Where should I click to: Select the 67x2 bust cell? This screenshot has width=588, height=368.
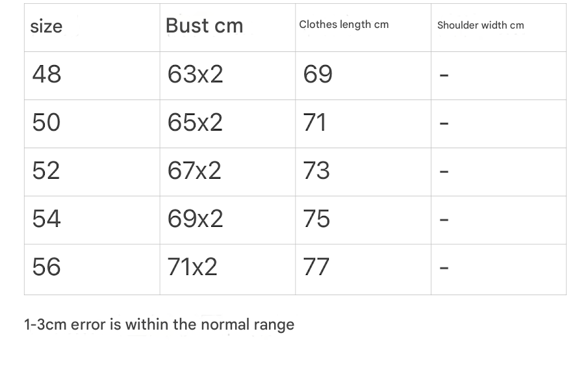[x=194, y=170]
